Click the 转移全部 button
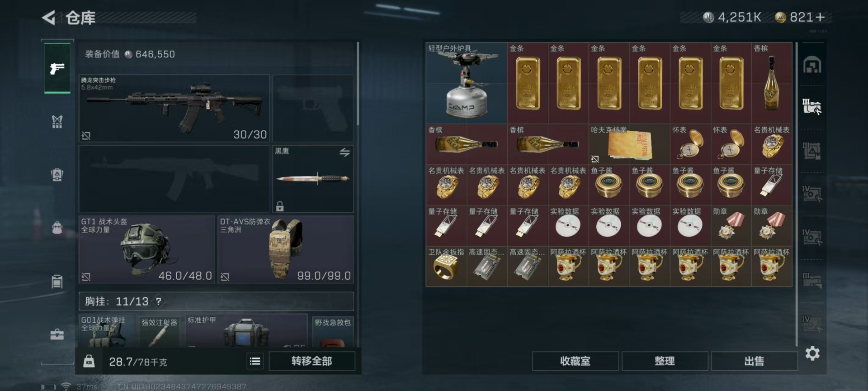The width and height of the screenshot is (868, 391). click(312, 361)
